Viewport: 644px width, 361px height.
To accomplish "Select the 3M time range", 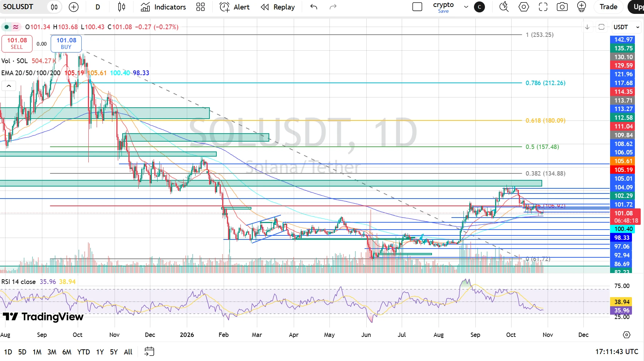I will coord(52,352).
